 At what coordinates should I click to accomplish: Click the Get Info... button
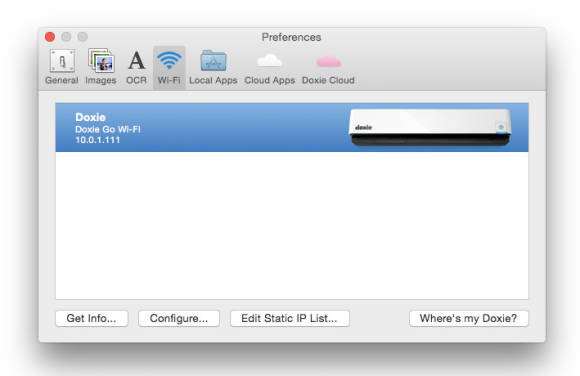tap(92, 318)
